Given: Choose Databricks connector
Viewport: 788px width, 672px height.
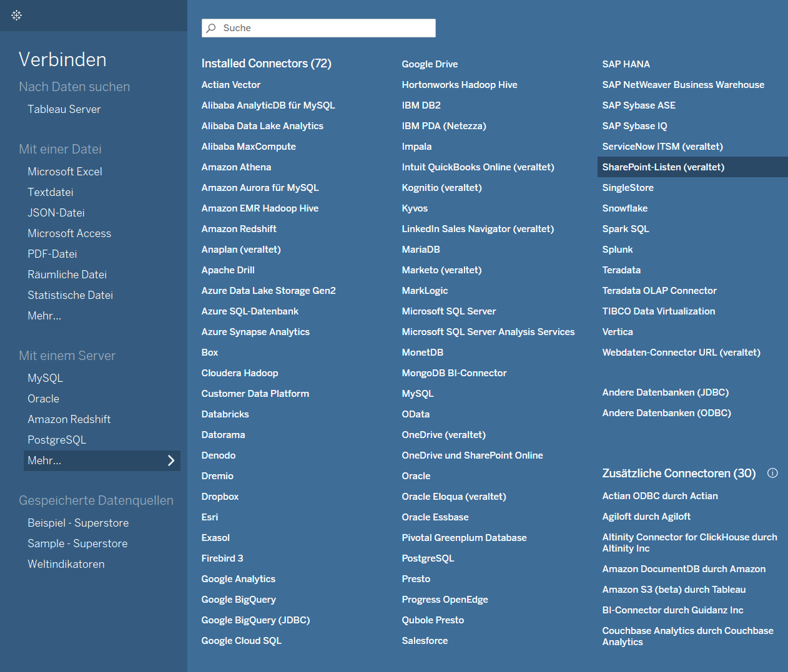Looking at the screenshot, I should [225, 414].
